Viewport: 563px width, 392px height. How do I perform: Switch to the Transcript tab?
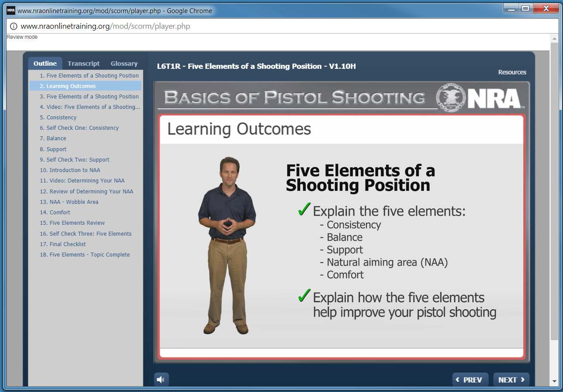pos(83,63)
